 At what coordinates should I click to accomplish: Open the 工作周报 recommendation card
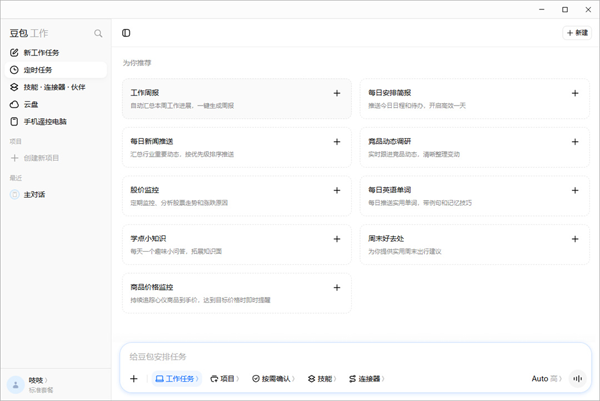point(236,99)
